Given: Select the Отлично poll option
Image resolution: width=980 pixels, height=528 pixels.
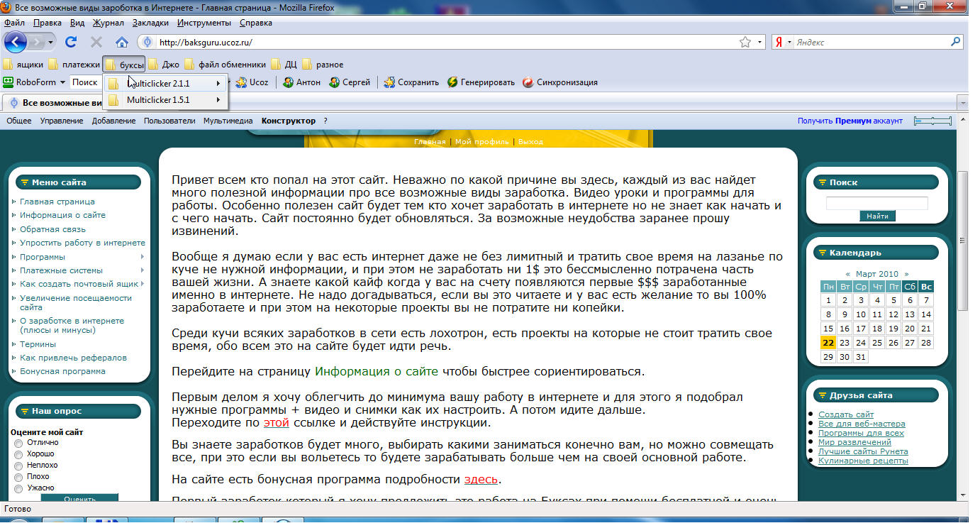Looking at the screenshot, I should [18, 443].
